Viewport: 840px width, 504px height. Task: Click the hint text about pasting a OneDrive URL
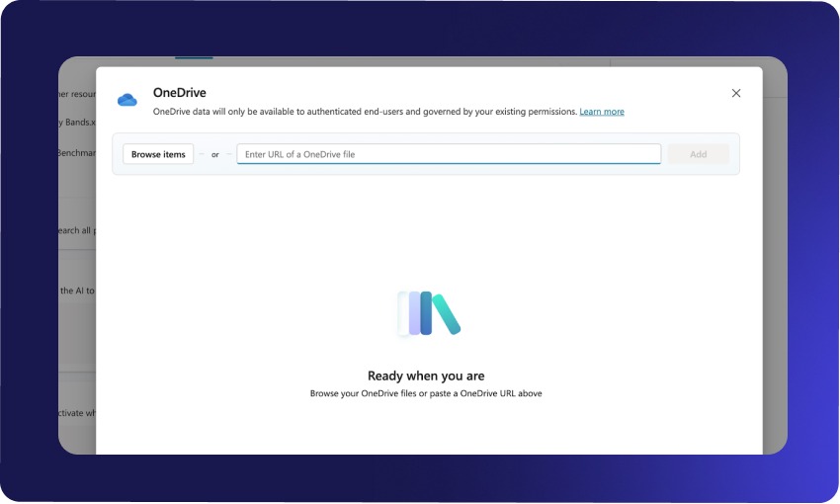(x=426, y=393)
